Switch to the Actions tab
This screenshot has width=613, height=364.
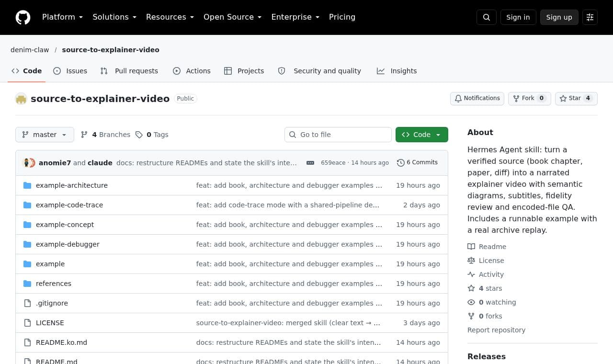point(192,71)
